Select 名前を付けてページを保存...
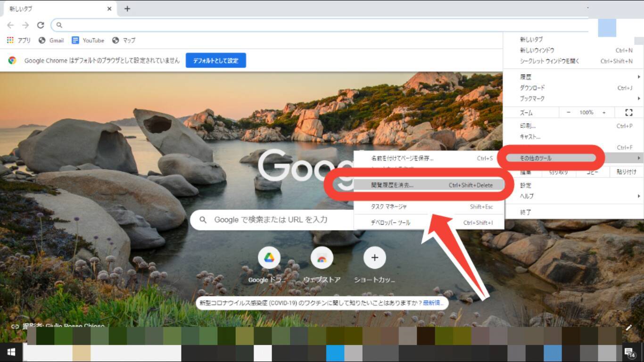Viewport: 644px width, 362px height. pyautogui.click(x=429, y=158)
